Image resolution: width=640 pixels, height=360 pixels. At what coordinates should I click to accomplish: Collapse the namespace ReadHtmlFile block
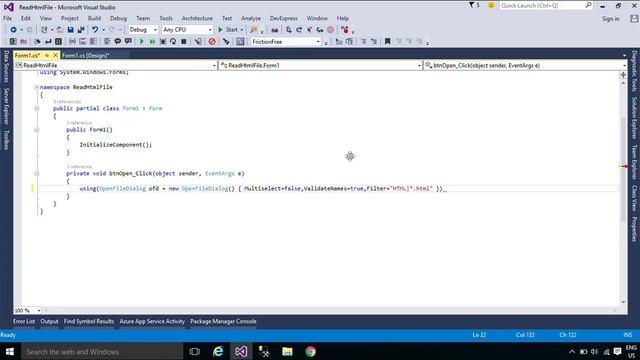(37, 87)
